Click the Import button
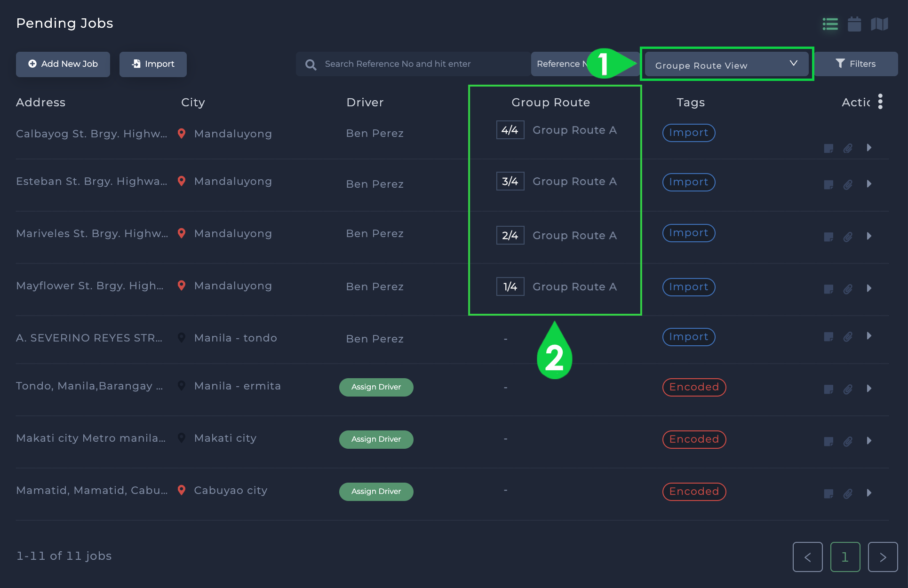The height and width of the screenshot is (588, 908). (x=153, y=64)
